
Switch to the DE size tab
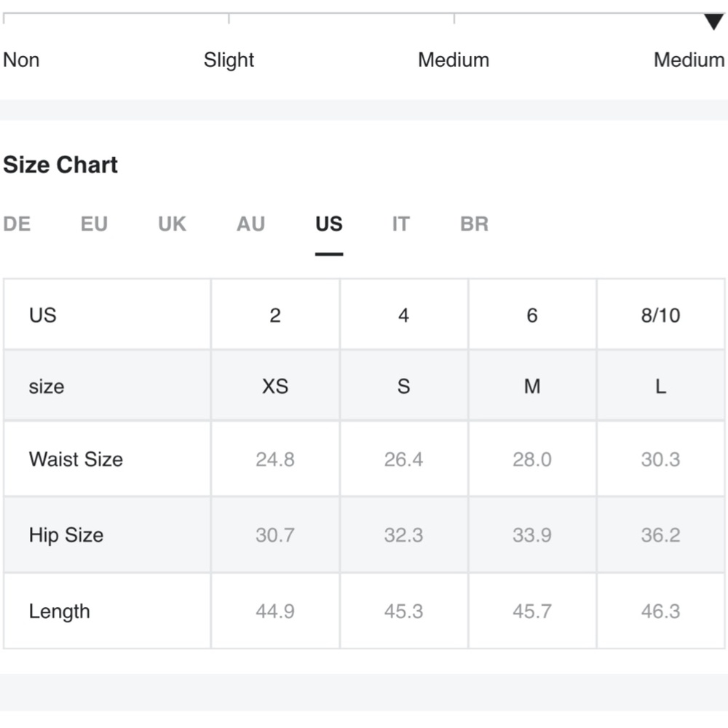17,224
